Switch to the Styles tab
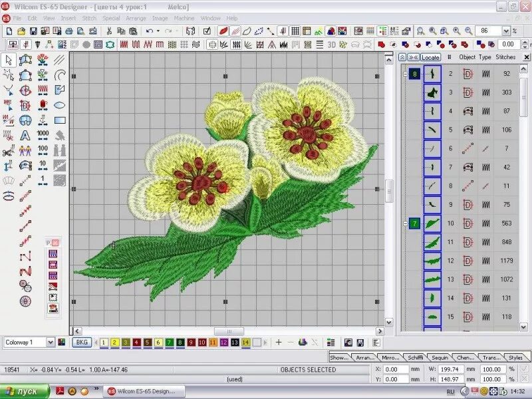Viewport: 532px width, 399px height. [515, 358]
